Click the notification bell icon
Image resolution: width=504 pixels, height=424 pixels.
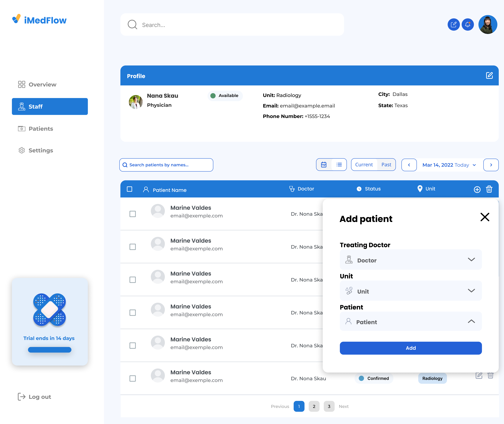pyautogui.click(x=468, y=25)
